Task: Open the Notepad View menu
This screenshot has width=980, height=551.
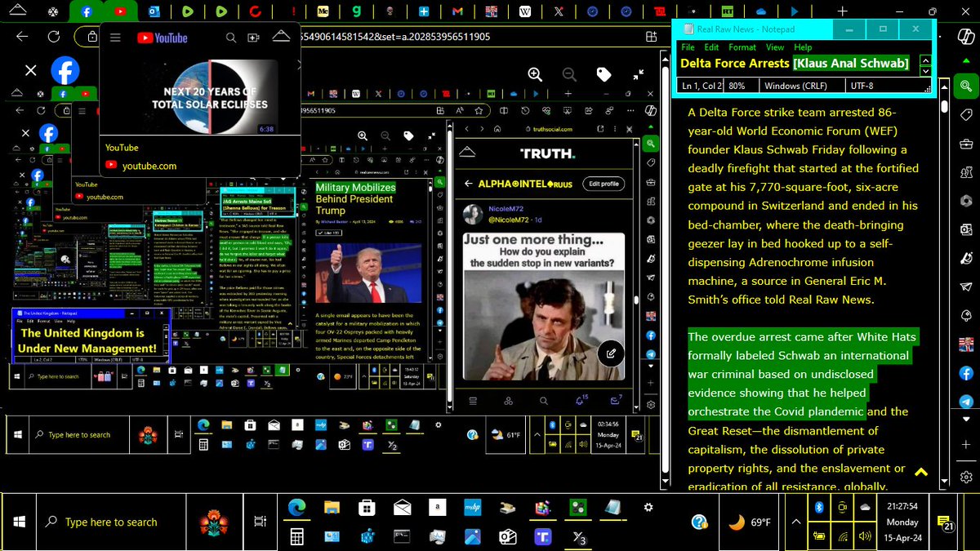Action: [x=775, y=47]
